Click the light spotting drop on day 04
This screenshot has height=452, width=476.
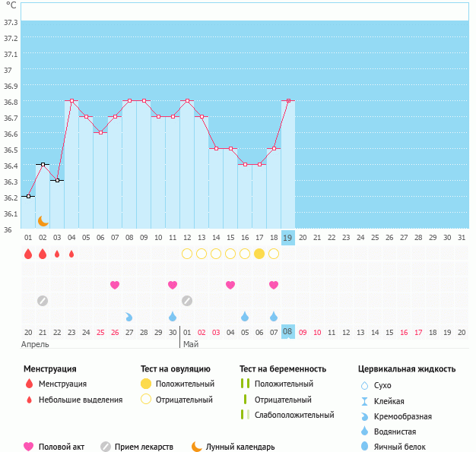[x=71, y=254]
